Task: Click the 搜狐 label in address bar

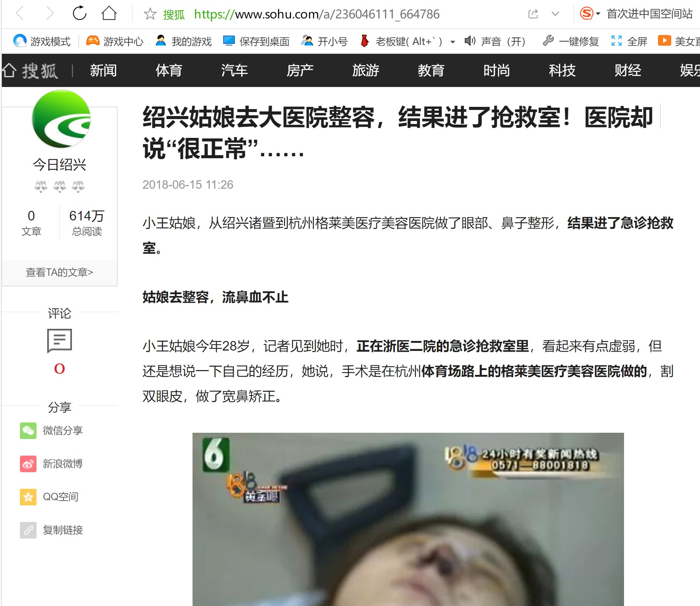Action: tap(174, 14)
